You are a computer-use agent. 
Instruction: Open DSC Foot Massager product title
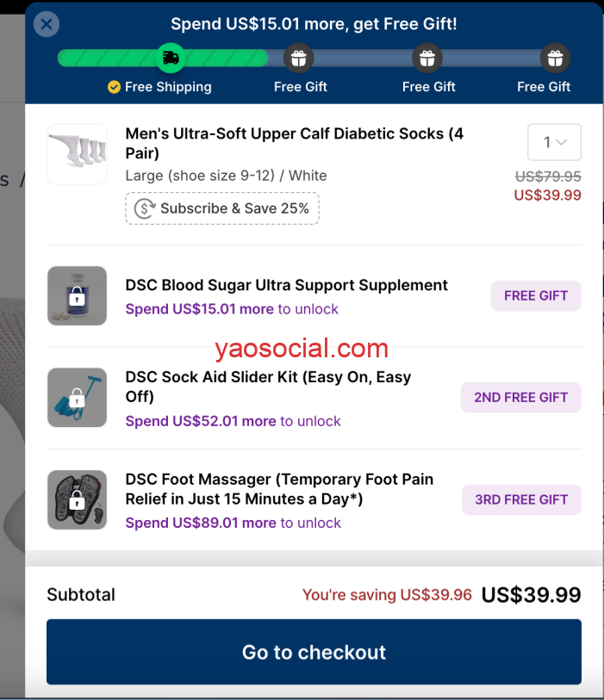click(279, 489)
